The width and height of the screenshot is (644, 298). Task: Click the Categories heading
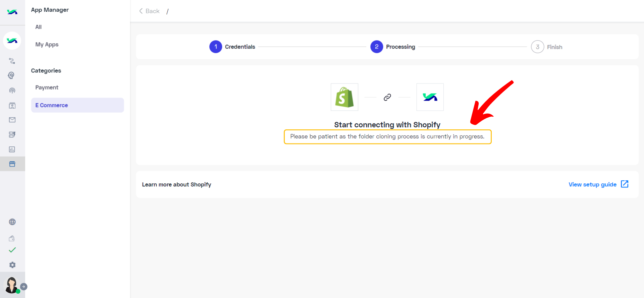click(x=46, y=71)
